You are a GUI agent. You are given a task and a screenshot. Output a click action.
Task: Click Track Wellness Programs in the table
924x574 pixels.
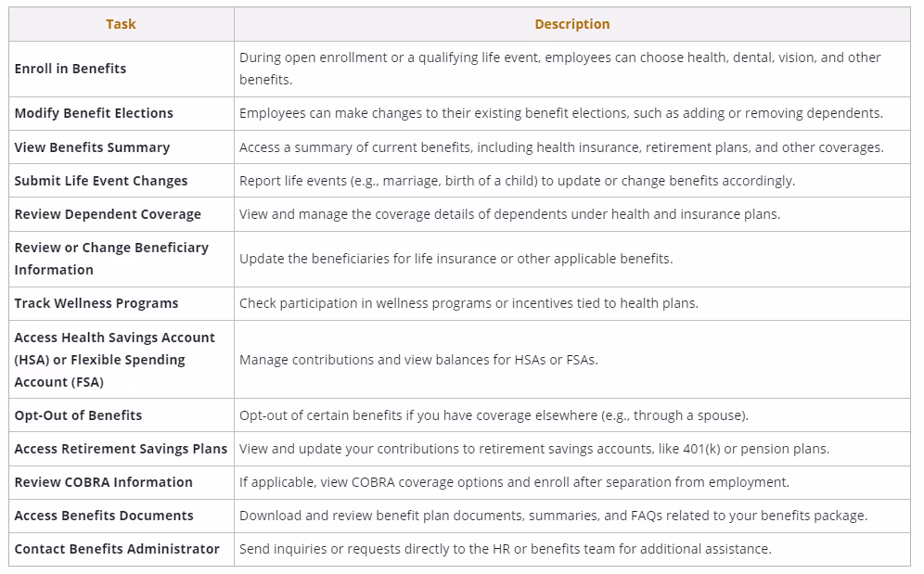pos(96,303)
